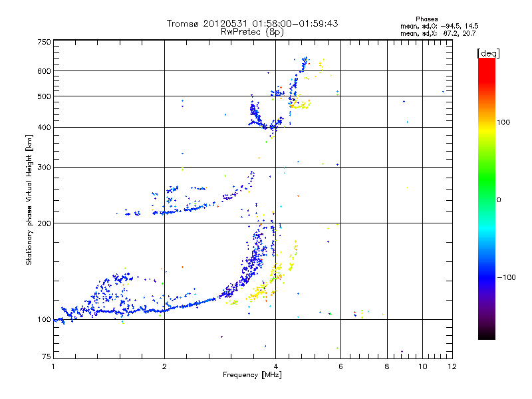Click the 'mean, sd,X: 87.2, 20.7' text
This screenshot has width=532, height=399.
[438, 33]
